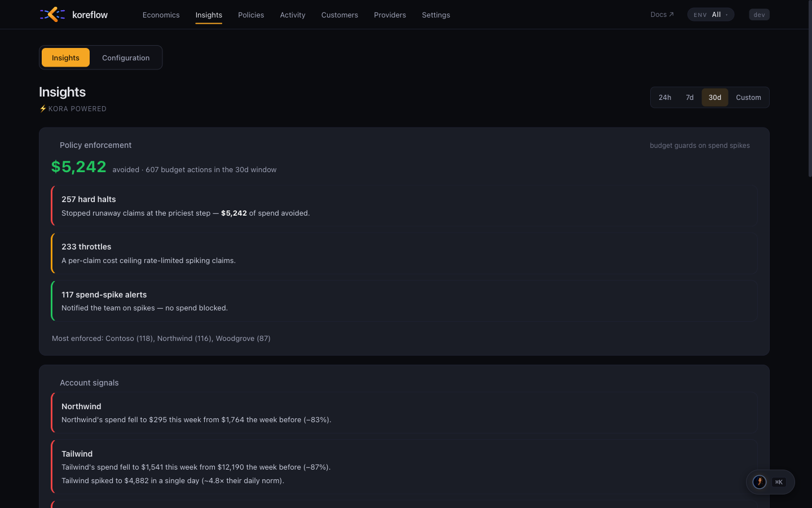Click the koreflow logo icon
Viewport: 812px width, 508px height.
(x=52, y=15)
